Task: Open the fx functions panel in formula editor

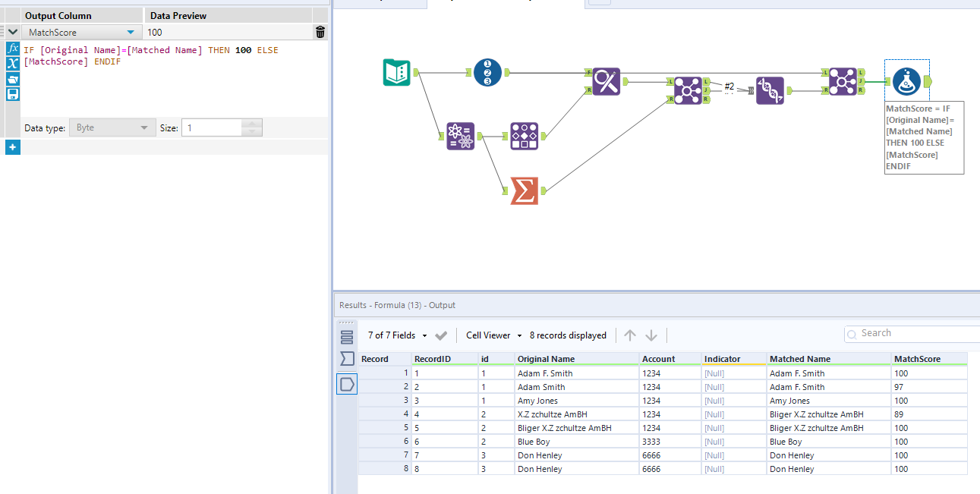Action: point(11,48)
